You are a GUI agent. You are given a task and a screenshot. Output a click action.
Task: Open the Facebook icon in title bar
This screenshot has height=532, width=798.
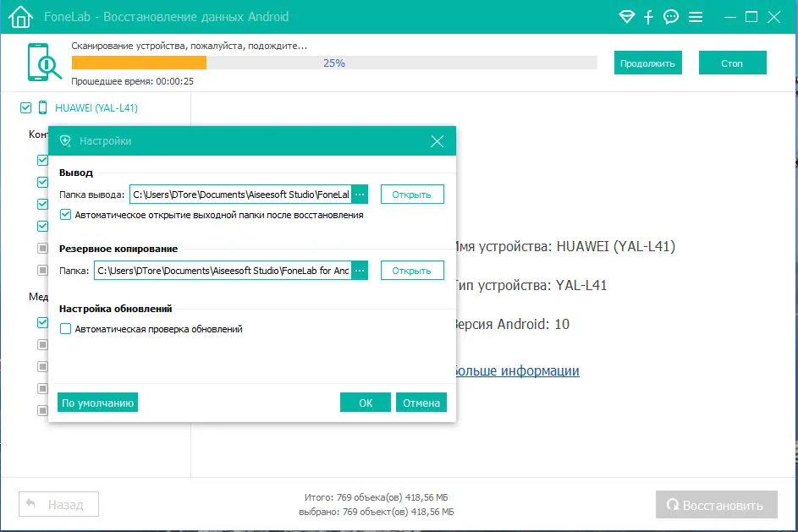point(648,17)
